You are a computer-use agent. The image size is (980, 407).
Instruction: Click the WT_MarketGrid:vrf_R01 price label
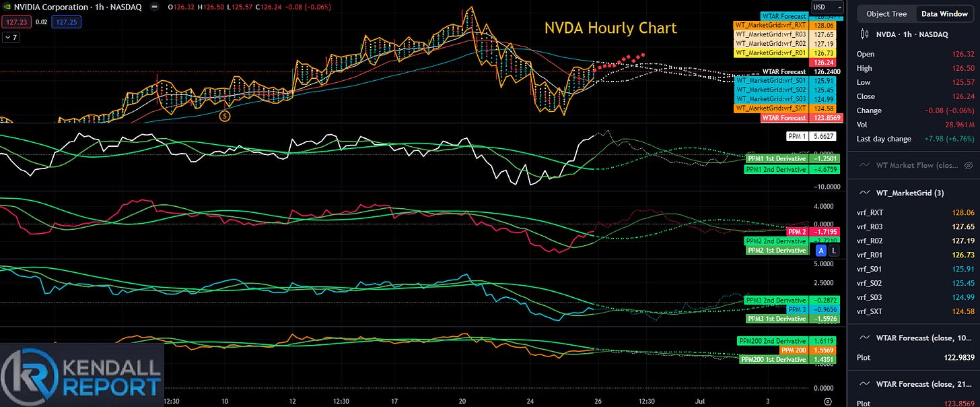[x=770, y=53]
